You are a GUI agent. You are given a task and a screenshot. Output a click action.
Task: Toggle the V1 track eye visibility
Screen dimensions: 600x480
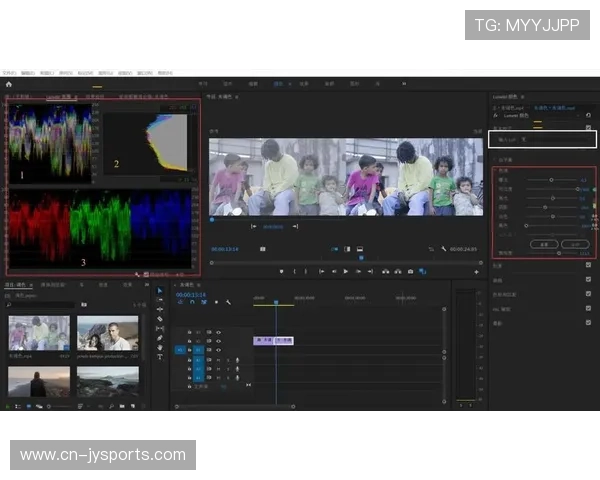tap(218, 351)
